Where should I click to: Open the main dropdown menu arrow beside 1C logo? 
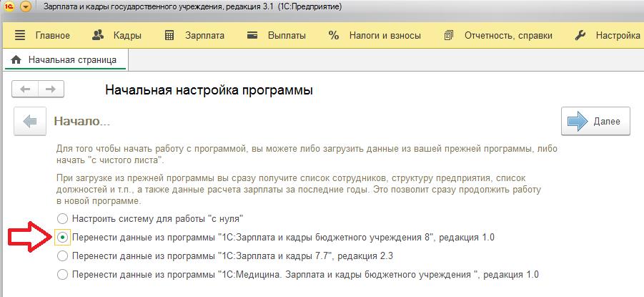click(x=26, y=7)
